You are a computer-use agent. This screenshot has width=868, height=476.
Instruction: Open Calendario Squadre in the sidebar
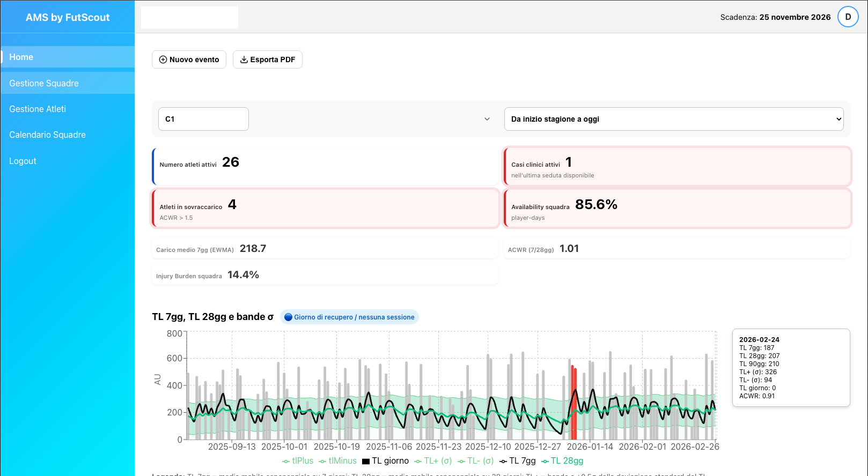click(x=68, y=135)
